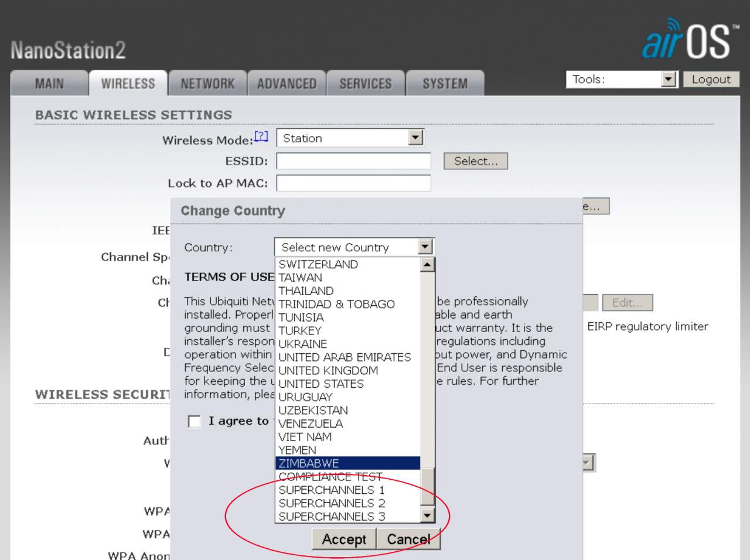
Task: Go to the SYSTEM tab
Action: click(x=445, y=84)
